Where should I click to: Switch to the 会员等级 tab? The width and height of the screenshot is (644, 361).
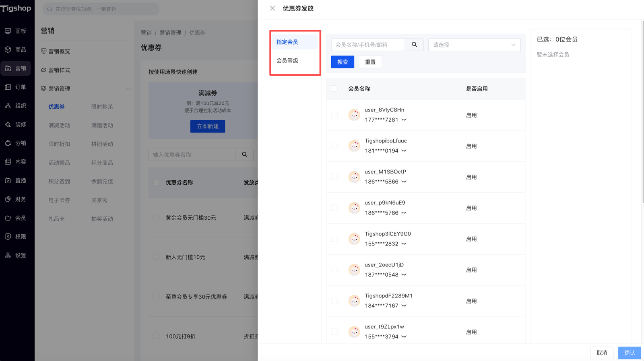click(x=287, y=61)
